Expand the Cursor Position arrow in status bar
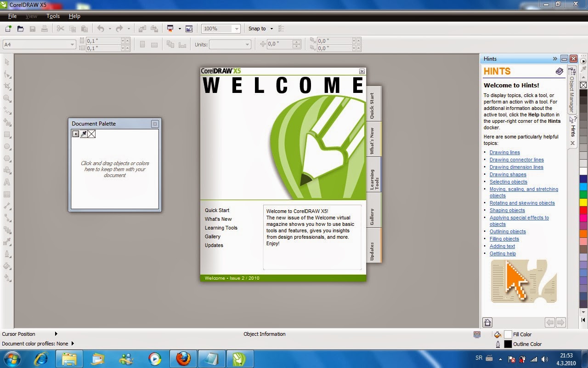This screenshot has width=588, height=368. tap(56, 334)
